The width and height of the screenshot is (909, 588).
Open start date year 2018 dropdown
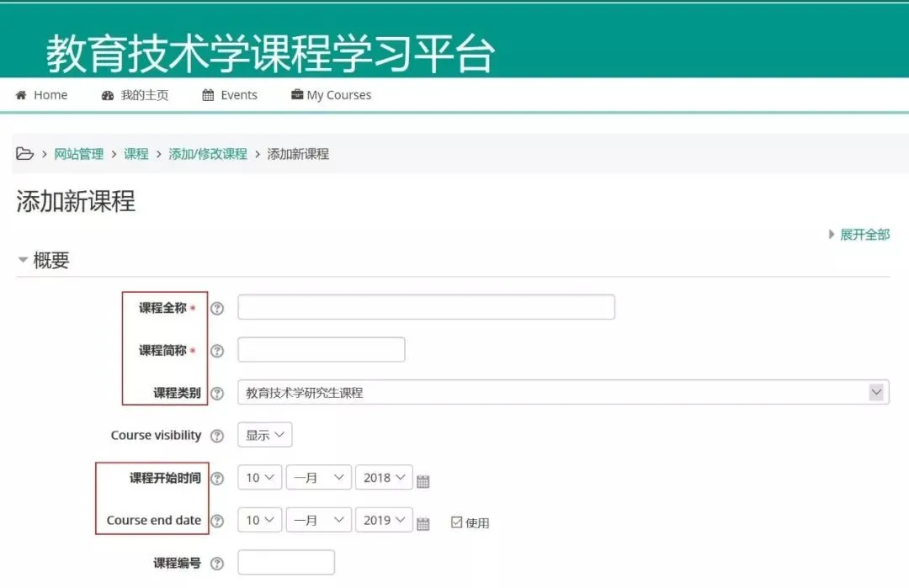(384, 477)
